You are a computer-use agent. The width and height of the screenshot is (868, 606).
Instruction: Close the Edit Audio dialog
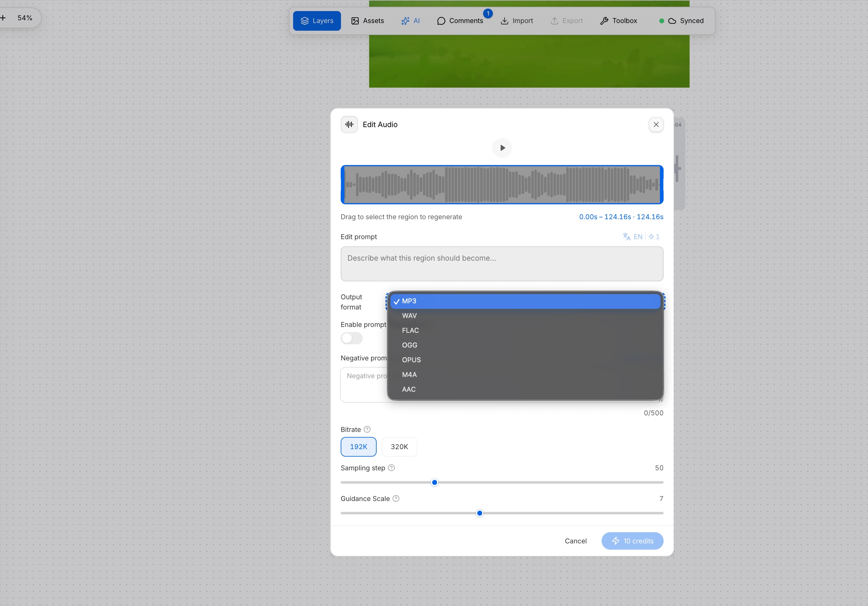pos(656,124)
